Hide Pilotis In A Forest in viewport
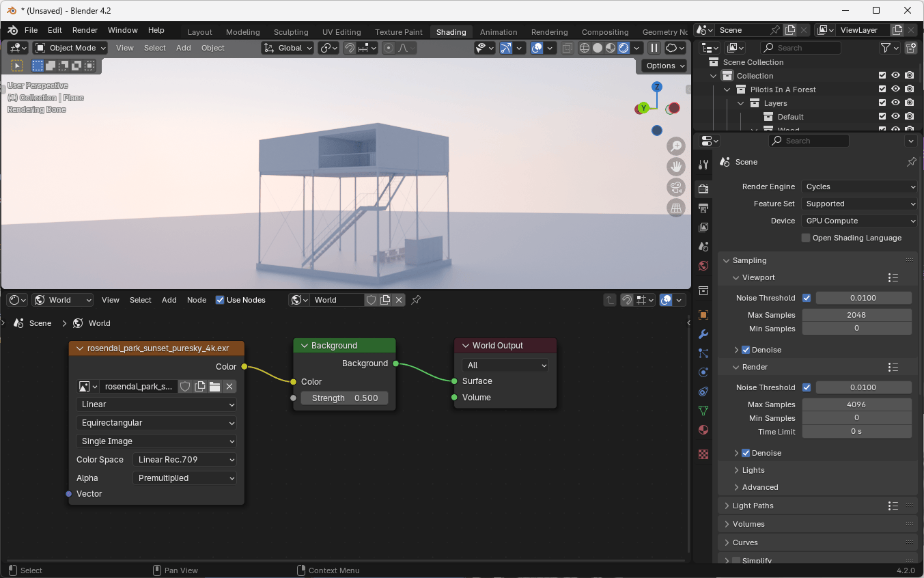This screenshot has width=924, height=578. [x=896, y=90]
